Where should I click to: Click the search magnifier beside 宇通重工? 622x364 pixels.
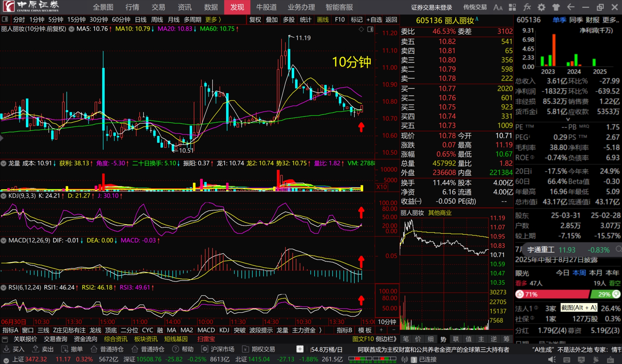[x=618, y=249]
